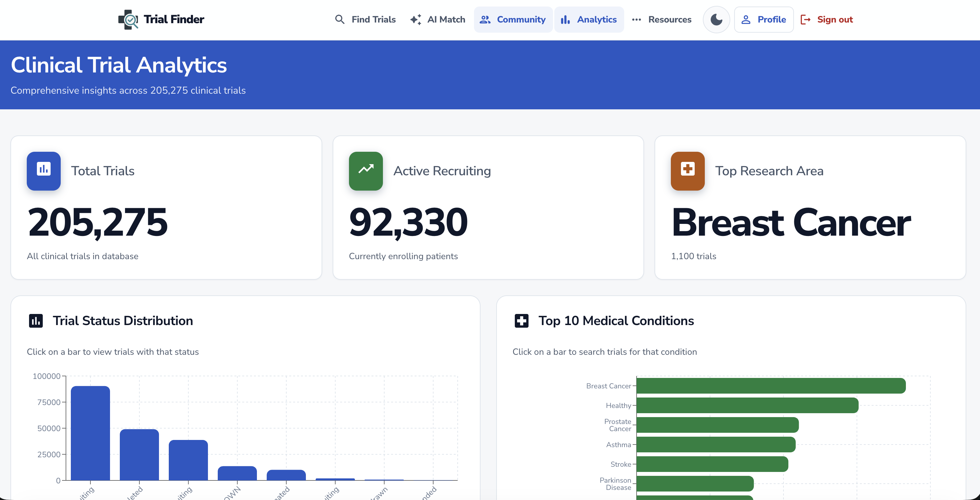Click the blue Total Trials chart icon
The width and height of the screenshot is (980, 500).
pyautogui.click(x=44, y=171)
